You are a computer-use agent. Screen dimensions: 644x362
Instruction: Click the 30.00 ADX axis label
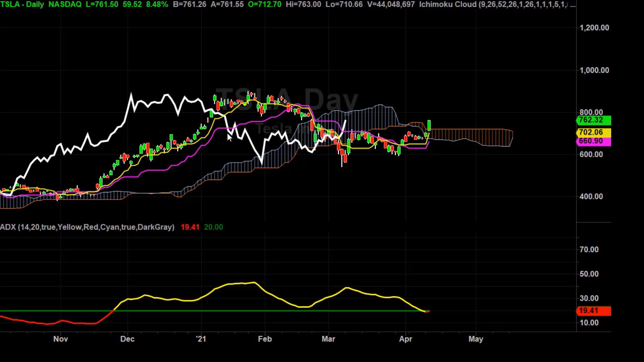[589, 298]
